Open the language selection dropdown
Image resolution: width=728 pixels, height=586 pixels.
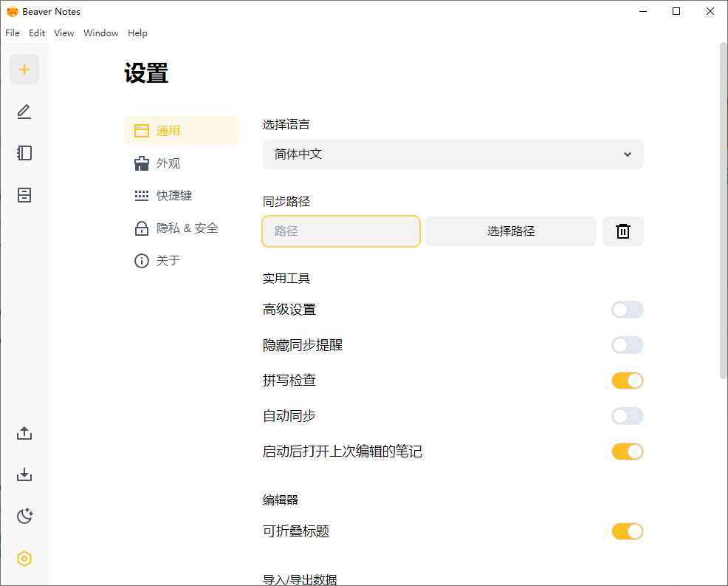(453, 154)
